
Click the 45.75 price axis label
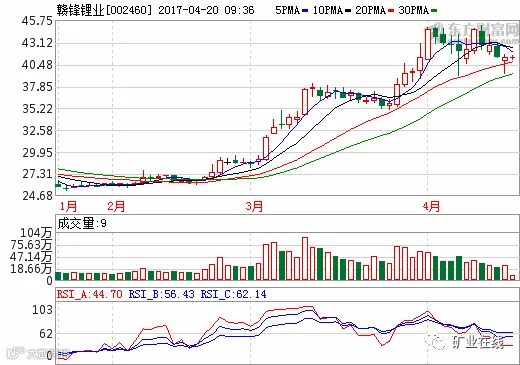(37, 21)
